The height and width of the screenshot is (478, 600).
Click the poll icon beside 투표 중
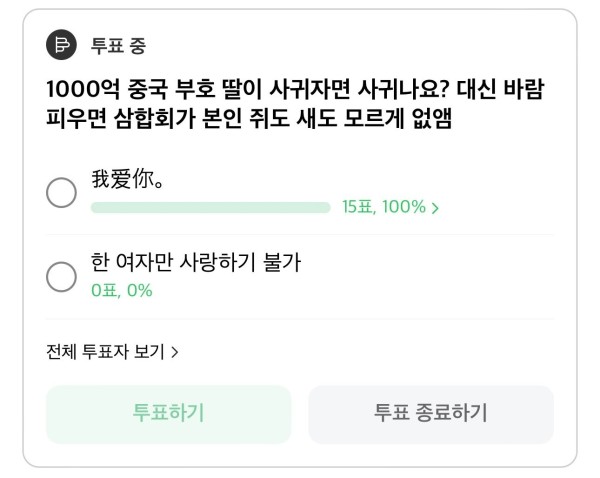point(61,45)
